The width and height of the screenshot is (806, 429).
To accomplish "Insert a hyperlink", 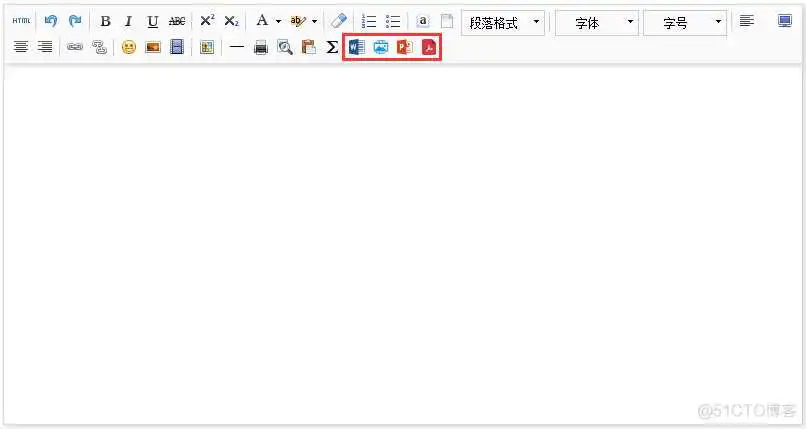I will coord(75,47).
